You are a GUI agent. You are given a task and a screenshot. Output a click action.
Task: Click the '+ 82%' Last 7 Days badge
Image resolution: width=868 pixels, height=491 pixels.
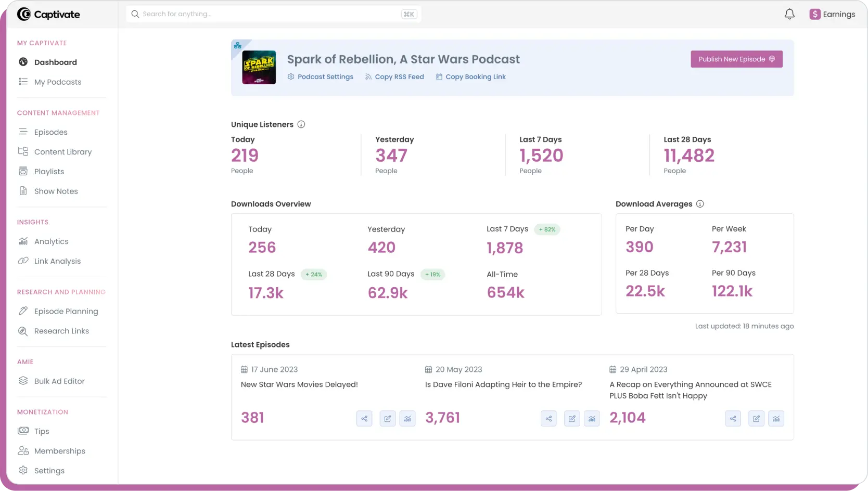coord(547,229)
